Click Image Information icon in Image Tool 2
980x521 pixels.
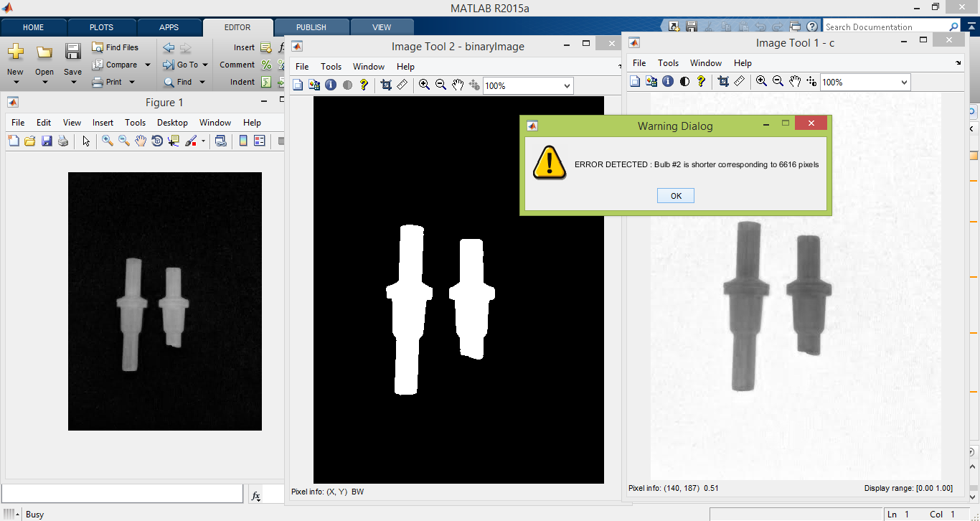pyautogui.click(x=331, y=85)
